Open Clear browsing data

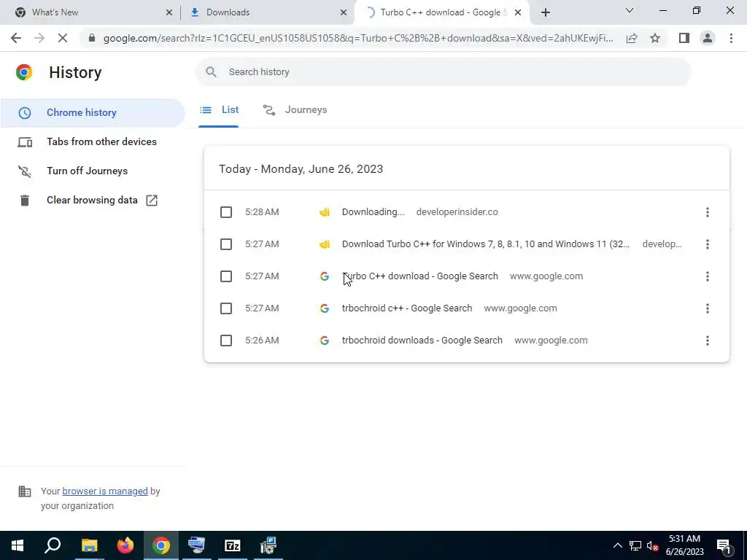[92, 200]
